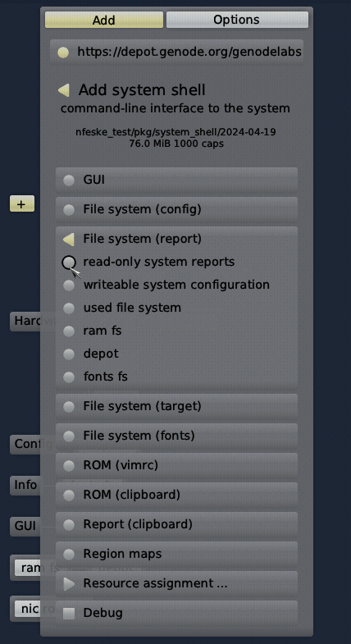
Task: Expand File system (config) route
Action: click(176, 209)
